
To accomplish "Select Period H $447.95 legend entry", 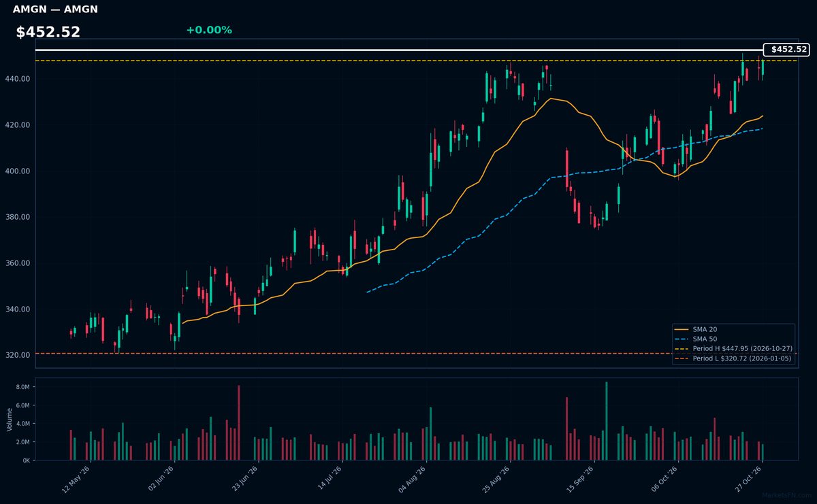I will tap(734, 348).
